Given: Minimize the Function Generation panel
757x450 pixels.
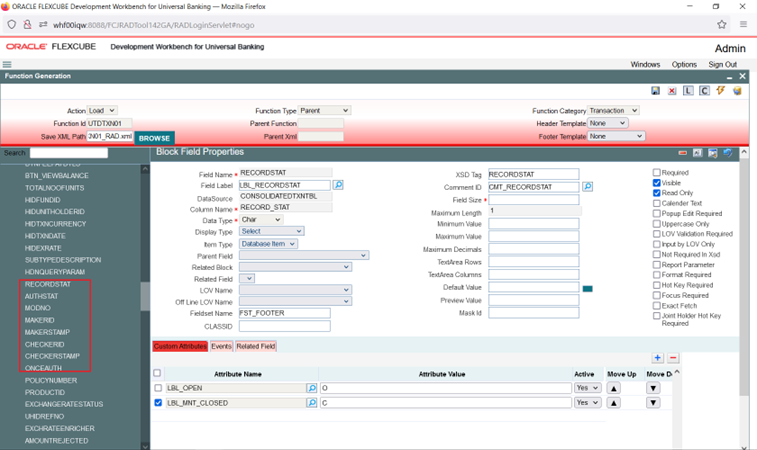Looking at the screenshot, I should (x=729, y=76).
